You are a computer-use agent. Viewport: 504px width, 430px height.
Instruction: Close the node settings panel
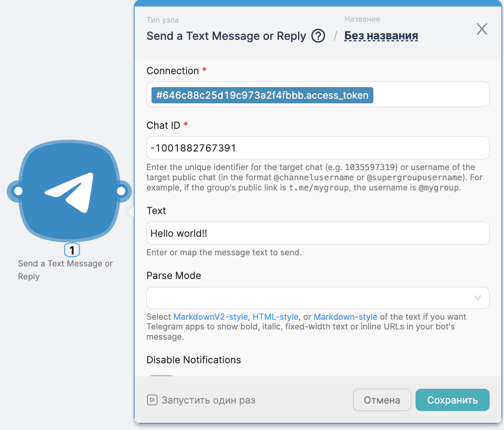coord(482,29)
